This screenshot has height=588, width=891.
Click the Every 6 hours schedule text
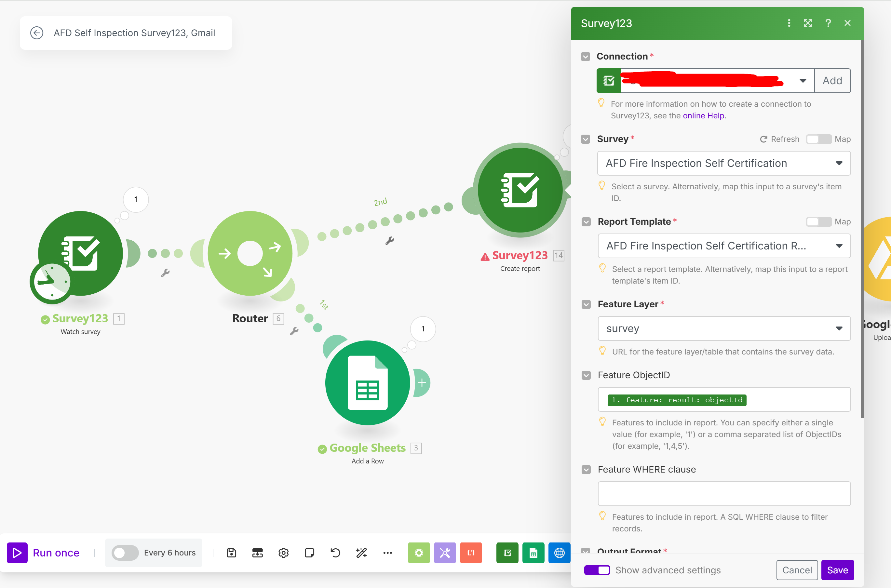(x=170, y=553)
